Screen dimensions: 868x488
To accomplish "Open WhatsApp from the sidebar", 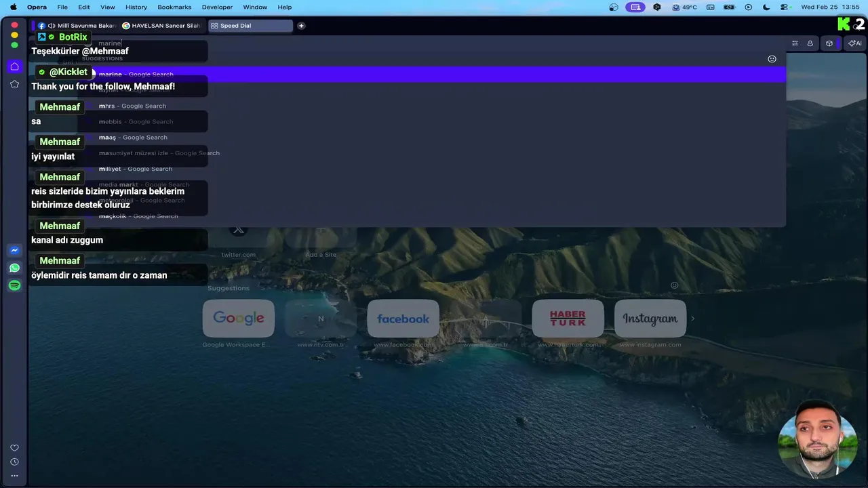I will (x=14, y=268).
